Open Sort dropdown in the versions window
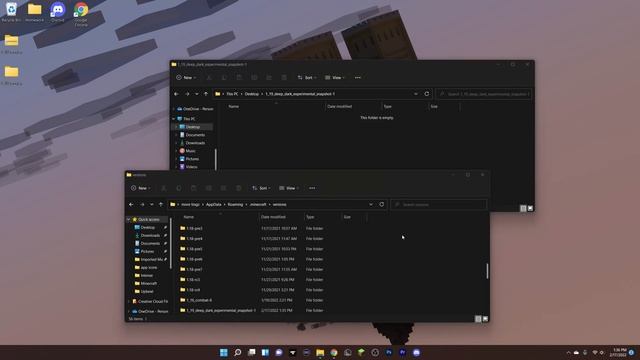This screenshot has width=640, height=360. 261,188
